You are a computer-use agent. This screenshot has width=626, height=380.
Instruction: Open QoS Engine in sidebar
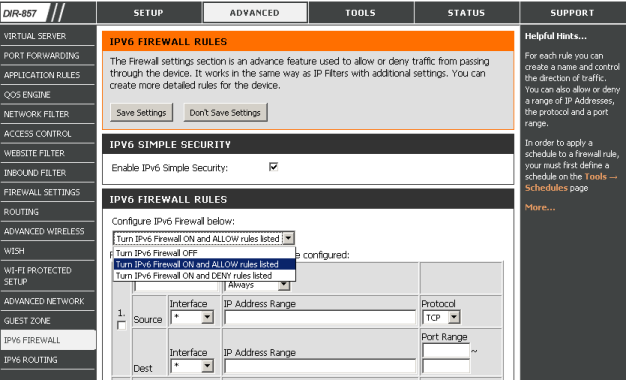[47, 95]
